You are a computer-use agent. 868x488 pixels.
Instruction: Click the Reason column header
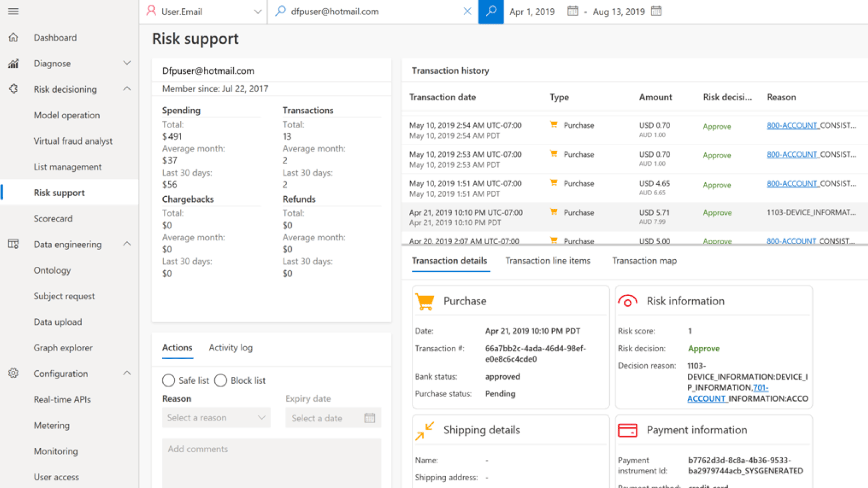click(781, 97)
